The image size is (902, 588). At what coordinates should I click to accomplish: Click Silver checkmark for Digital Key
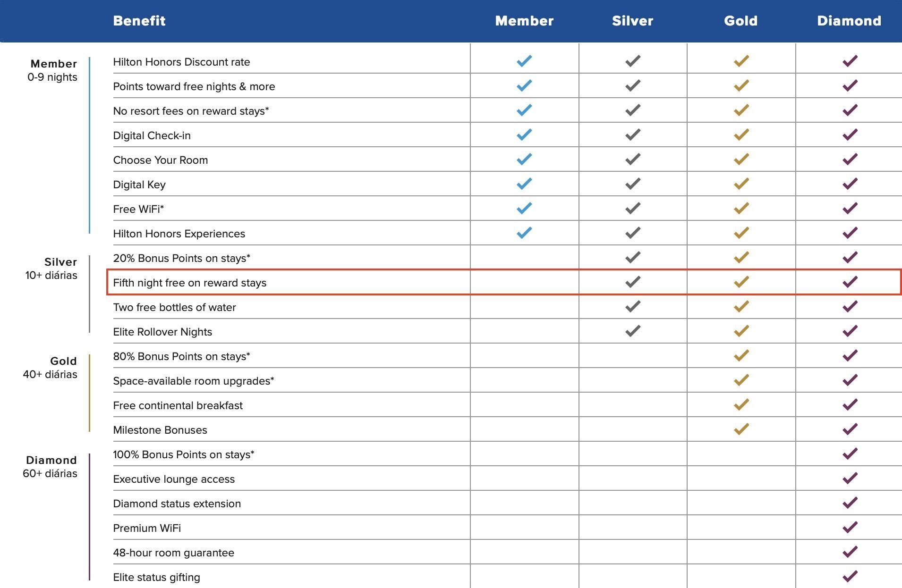[x=633, y=184]
